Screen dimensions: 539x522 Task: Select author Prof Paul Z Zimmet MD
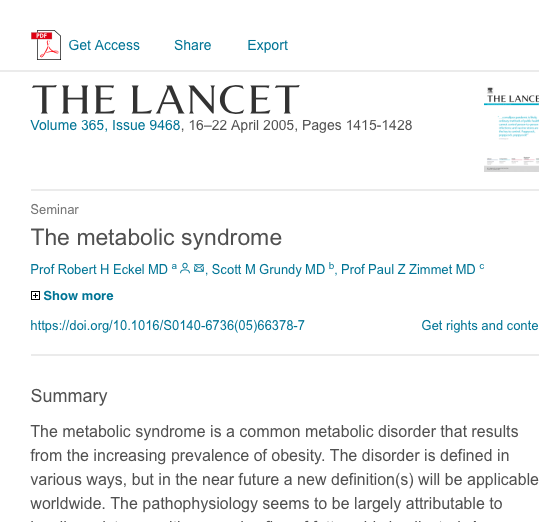(x=408, y=269)
